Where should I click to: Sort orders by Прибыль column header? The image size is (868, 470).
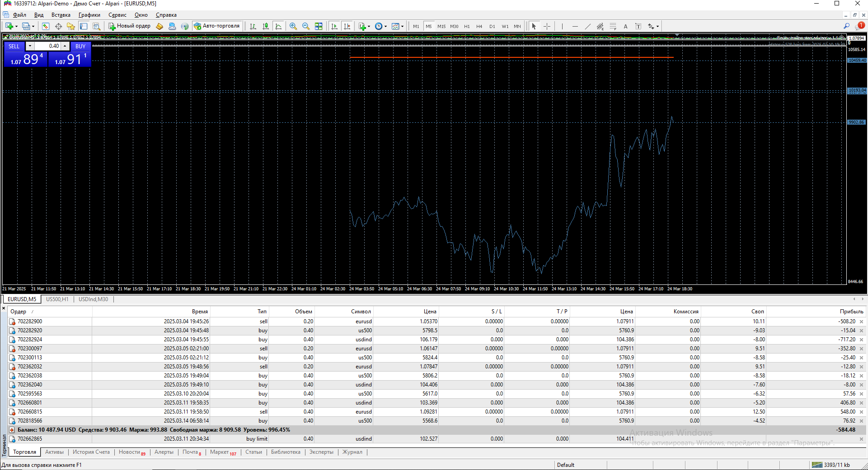[x=851, y=312]
